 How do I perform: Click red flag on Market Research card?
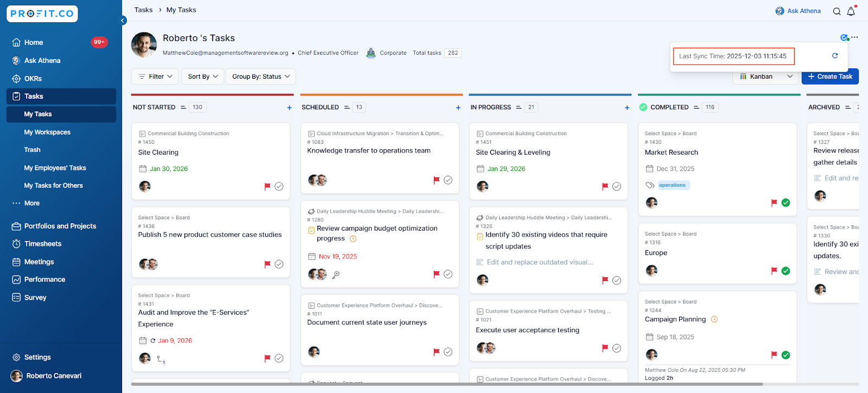(774, 202)
